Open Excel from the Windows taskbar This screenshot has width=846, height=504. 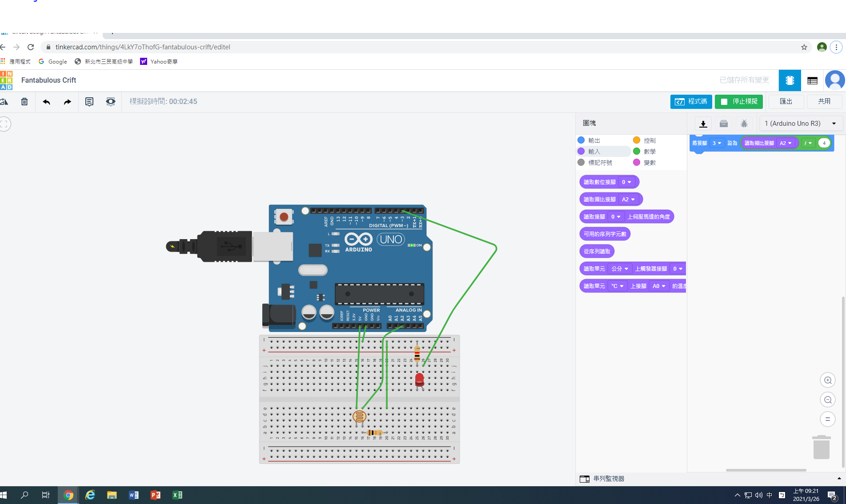click(177, 495)
